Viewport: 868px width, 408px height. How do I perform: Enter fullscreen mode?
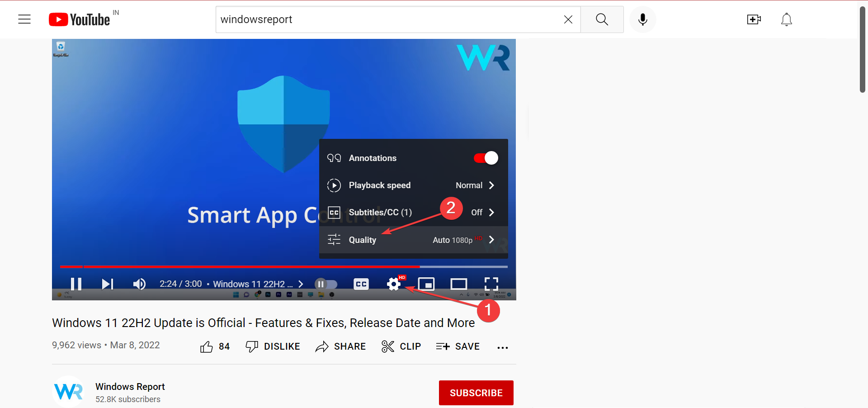491,284
